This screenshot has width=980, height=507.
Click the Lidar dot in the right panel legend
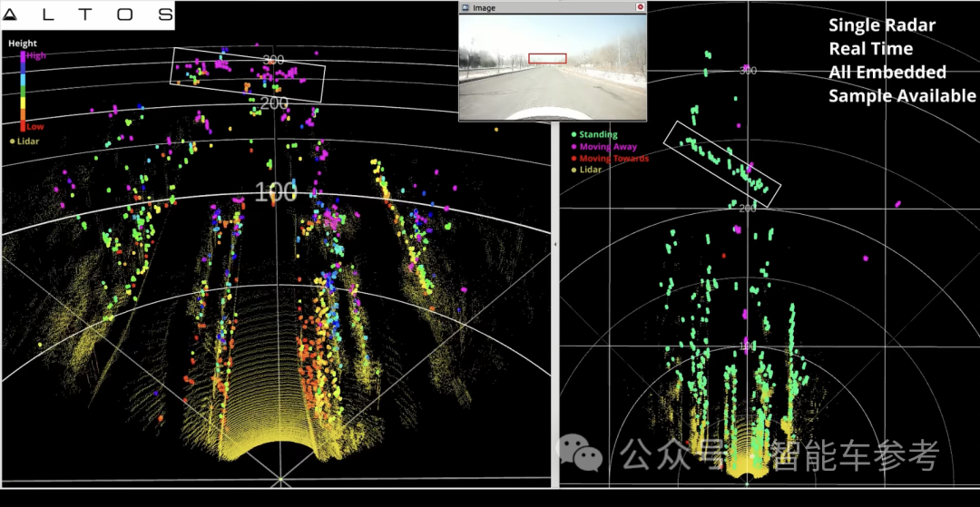(573, 170)
